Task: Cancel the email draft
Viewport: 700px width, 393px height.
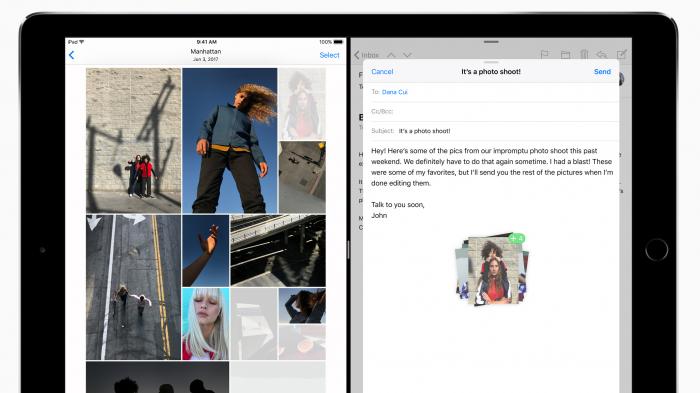Action: [382, 71]
